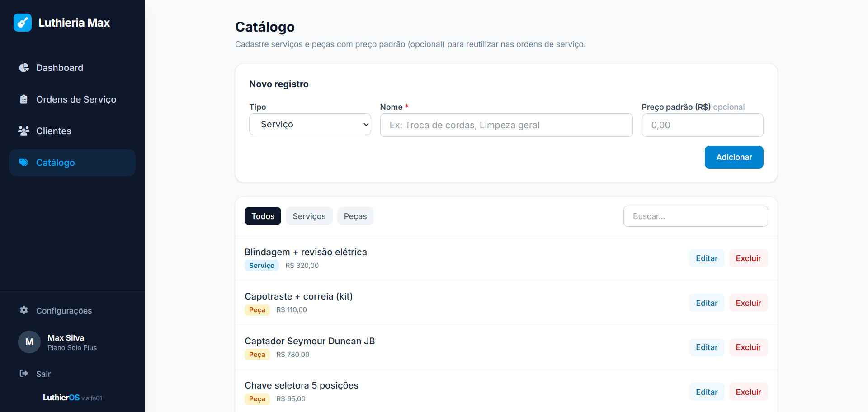868x412 pixels.
Task: Open the Clientes section
Action: tap(72, 131)
